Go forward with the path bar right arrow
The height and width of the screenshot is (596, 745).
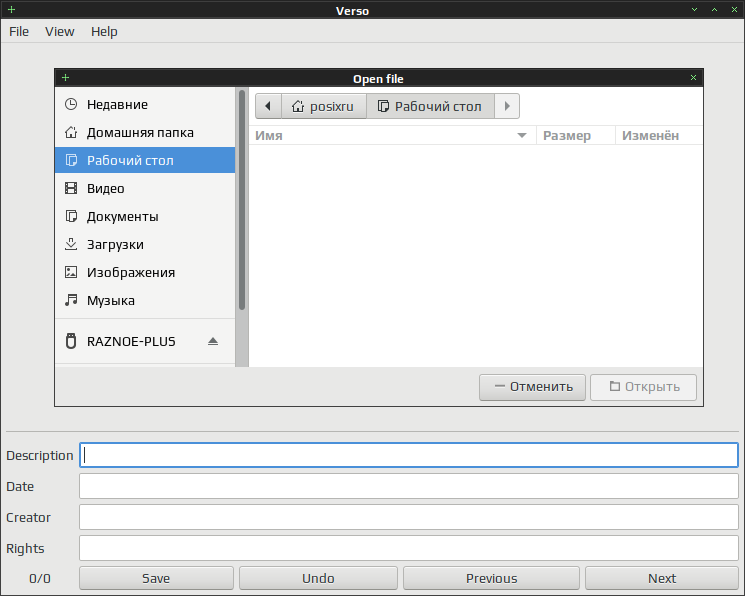coord(507,106)
